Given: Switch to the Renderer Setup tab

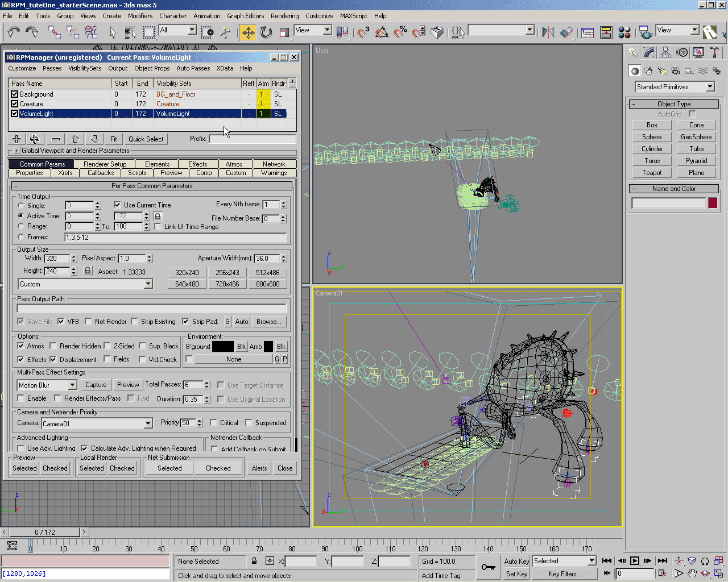Looking at the screenshot, I should pos(105,164).
